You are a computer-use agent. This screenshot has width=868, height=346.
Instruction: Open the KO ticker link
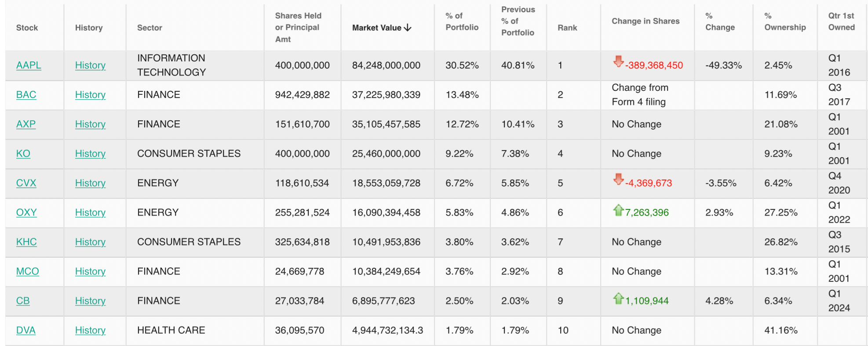point(23,154)
